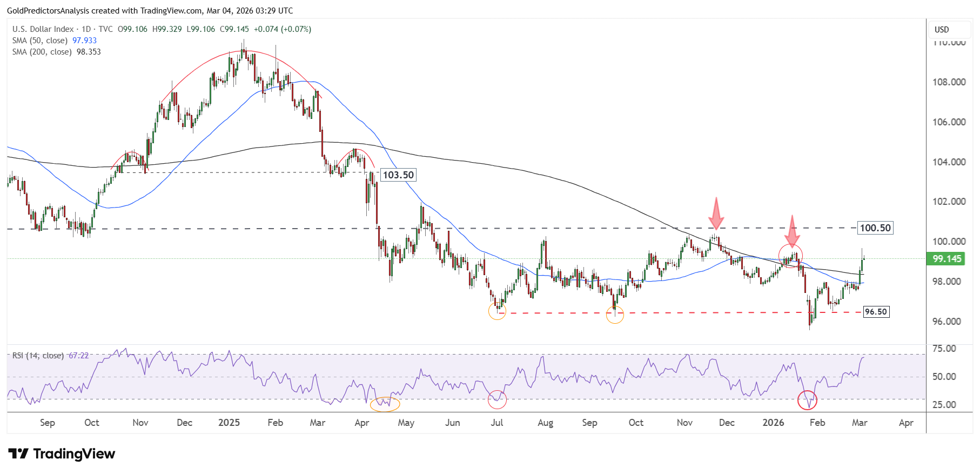
Task: Click the orange circle at the September price low
Action: tap(615, 315)
